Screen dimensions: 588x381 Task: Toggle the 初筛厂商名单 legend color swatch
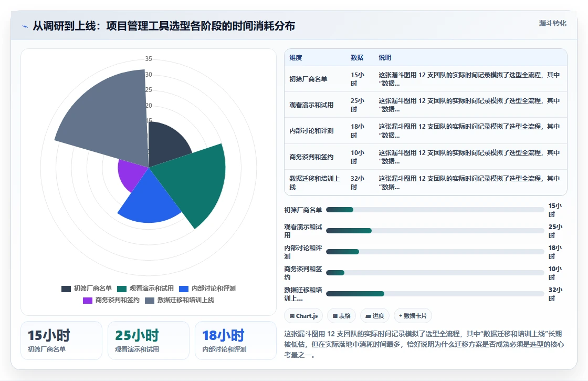(x=66, y=289)
